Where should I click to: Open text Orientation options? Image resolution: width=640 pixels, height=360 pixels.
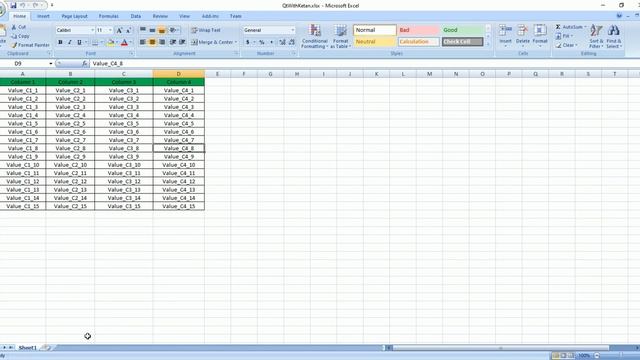click(173, 30)
